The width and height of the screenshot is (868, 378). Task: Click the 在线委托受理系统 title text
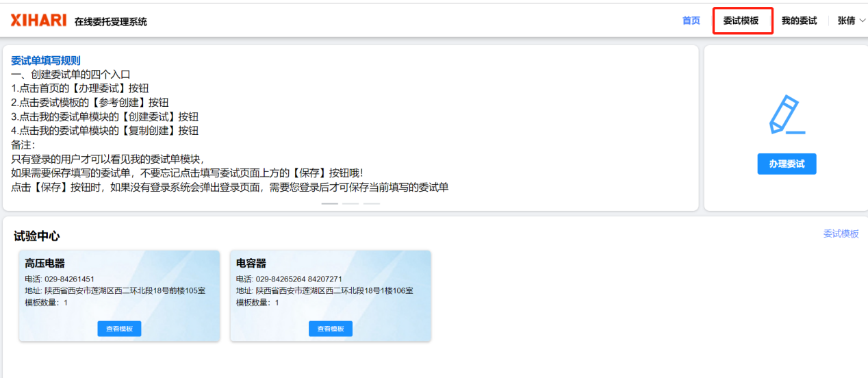[x=110, y=22]
